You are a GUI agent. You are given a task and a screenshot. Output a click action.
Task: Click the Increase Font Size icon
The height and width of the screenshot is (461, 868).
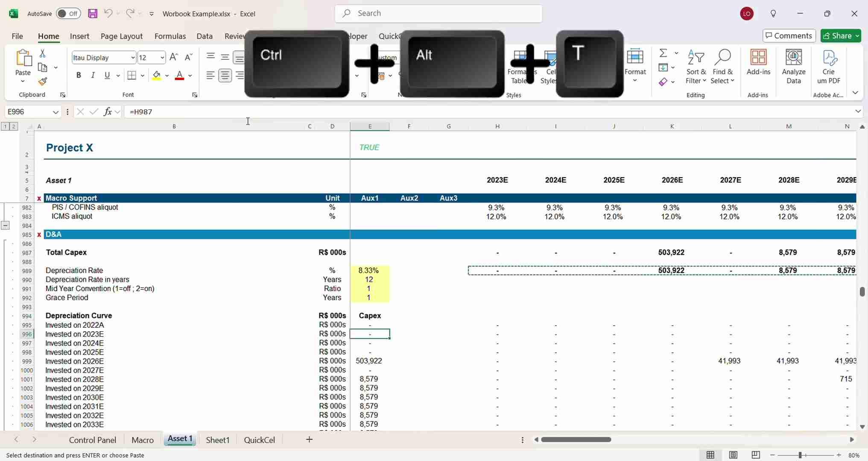tap(173, 57)
